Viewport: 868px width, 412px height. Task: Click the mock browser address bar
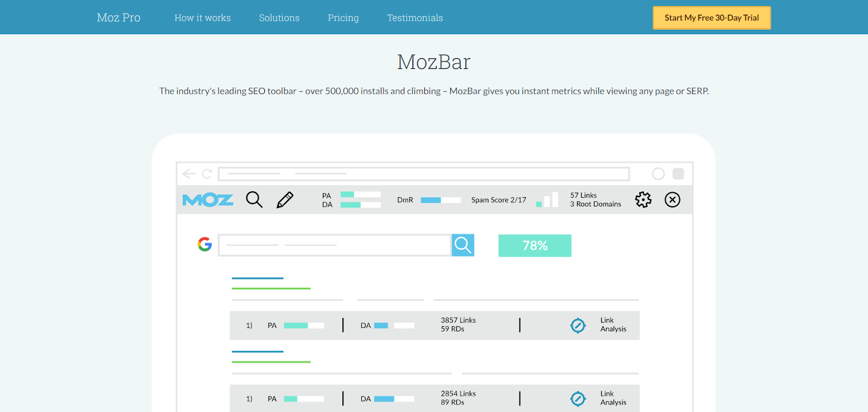coord(424,174)
